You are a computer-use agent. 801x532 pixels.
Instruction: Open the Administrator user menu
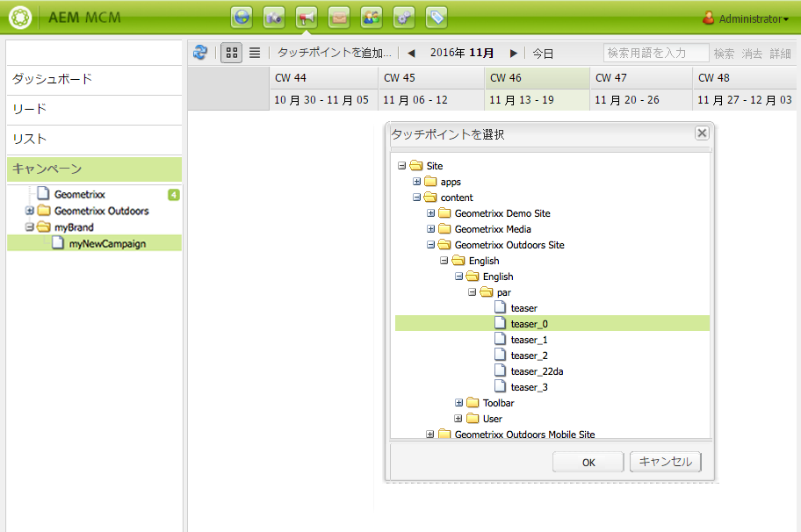(746, 18)
